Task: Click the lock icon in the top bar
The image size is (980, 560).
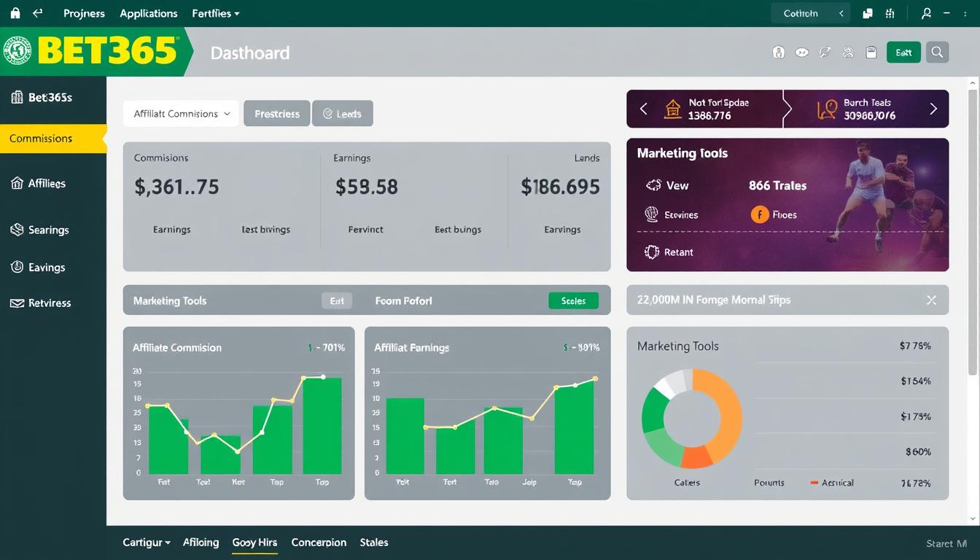Action: [x=15, y=13]
